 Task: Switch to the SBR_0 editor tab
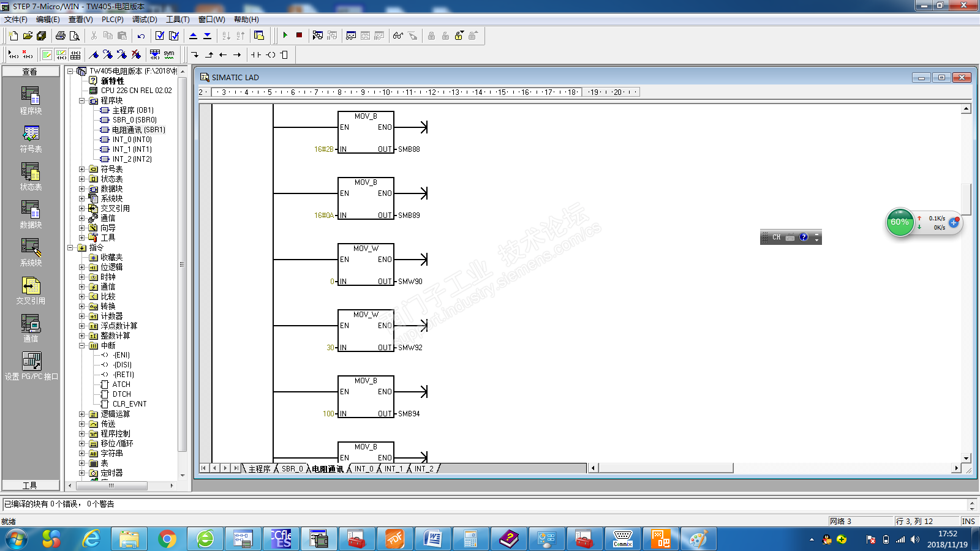point(292,469)
